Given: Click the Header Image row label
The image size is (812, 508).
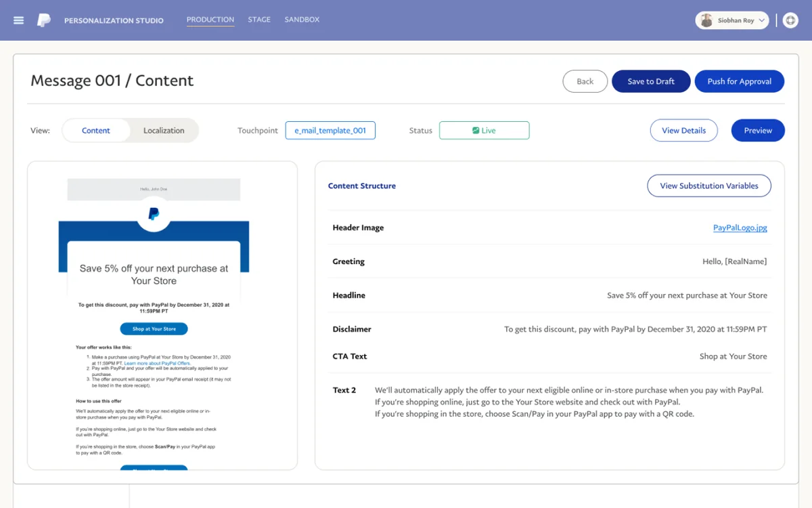Looking at the screenshot, I should [x=358, y=228].
